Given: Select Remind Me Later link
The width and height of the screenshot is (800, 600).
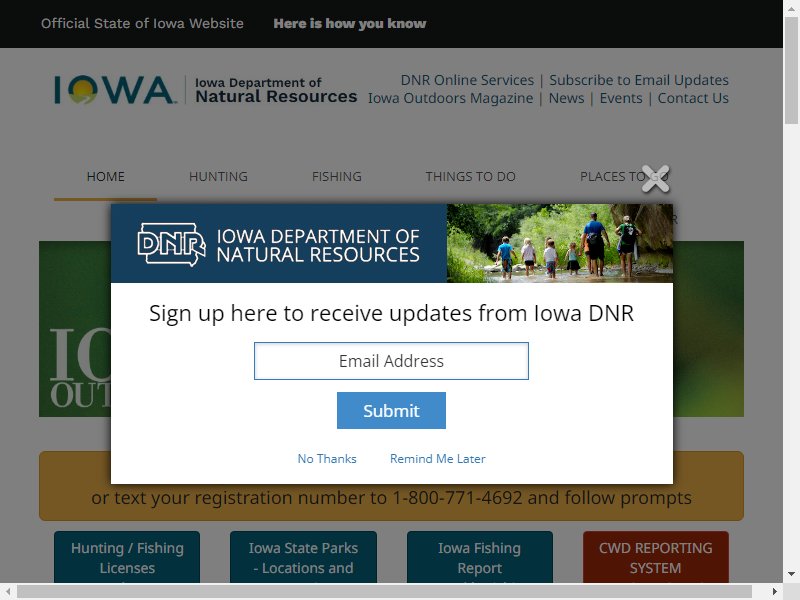Looking at the screenshot, I should point(438,459).
